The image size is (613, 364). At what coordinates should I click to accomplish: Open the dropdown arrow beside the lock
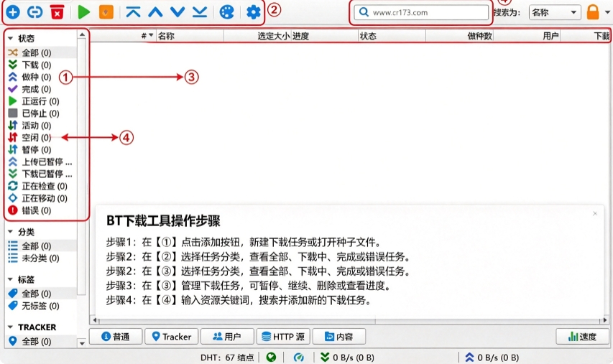point(607,12)
